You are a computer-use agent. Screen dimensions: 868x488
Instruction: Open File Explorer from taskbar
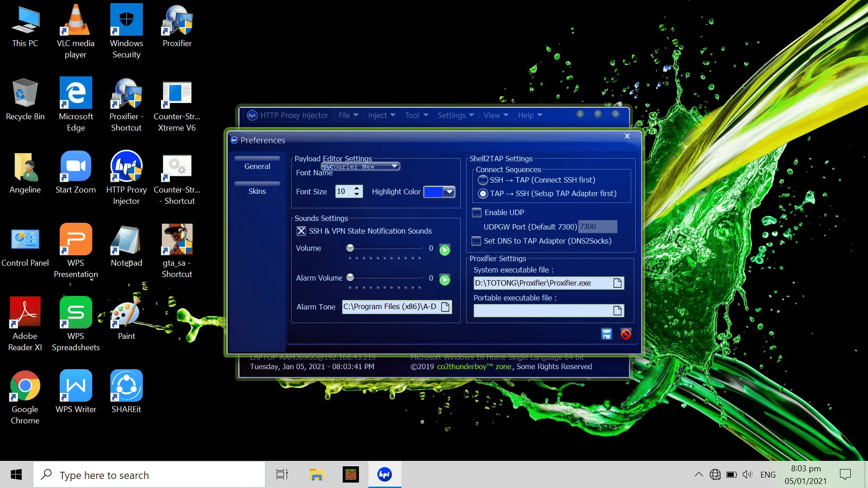coord(316,474)
